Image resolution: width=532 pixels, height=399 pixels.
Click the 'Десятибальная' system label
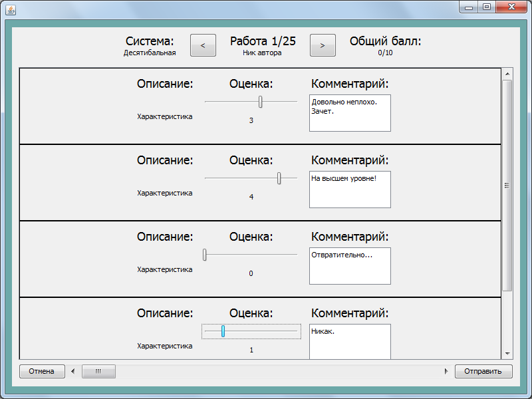(150, 53)
